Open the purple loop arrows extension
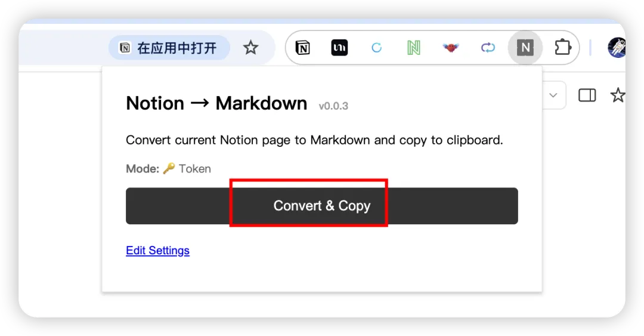The width and height of the screenshot is (644, 336). pos(488,48)
